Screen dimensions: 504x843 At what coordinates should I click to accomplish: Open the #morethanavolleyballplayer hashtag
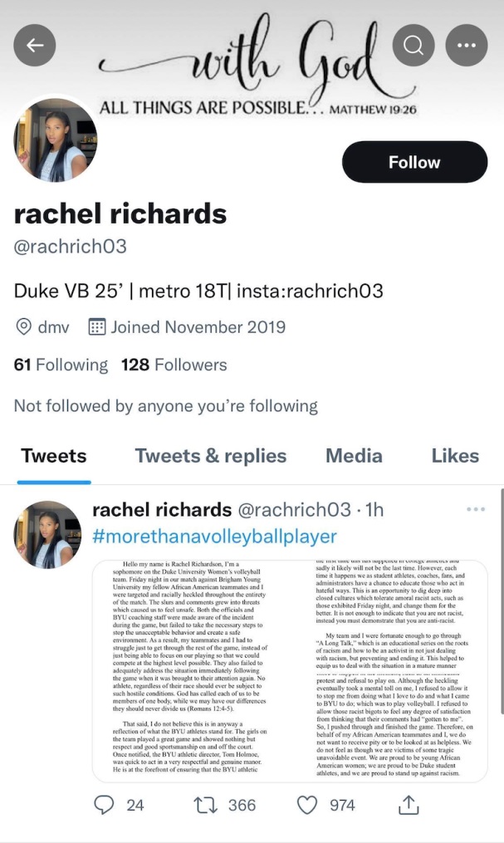(x=214, y=536)
